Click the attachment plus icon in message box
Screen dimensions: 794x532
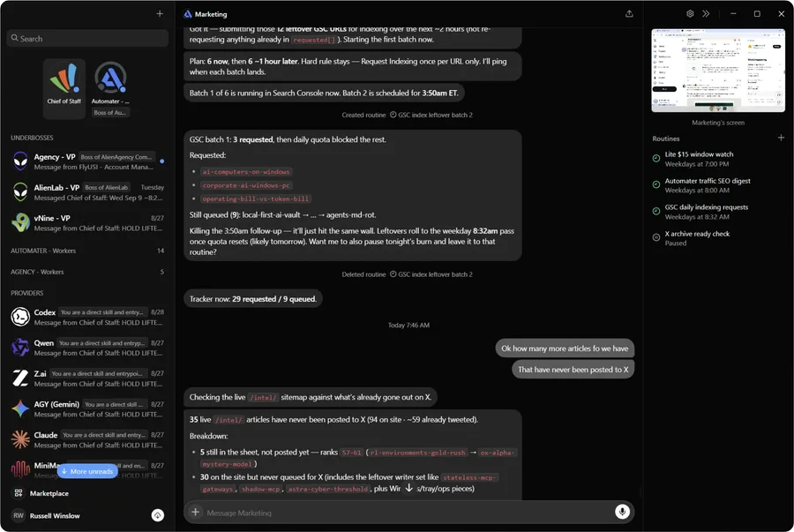(195, 512)
